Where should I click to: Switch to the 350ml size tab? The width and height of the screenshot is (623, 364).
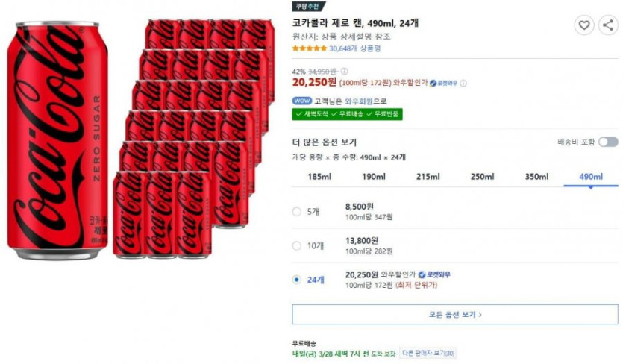[536, 177]
